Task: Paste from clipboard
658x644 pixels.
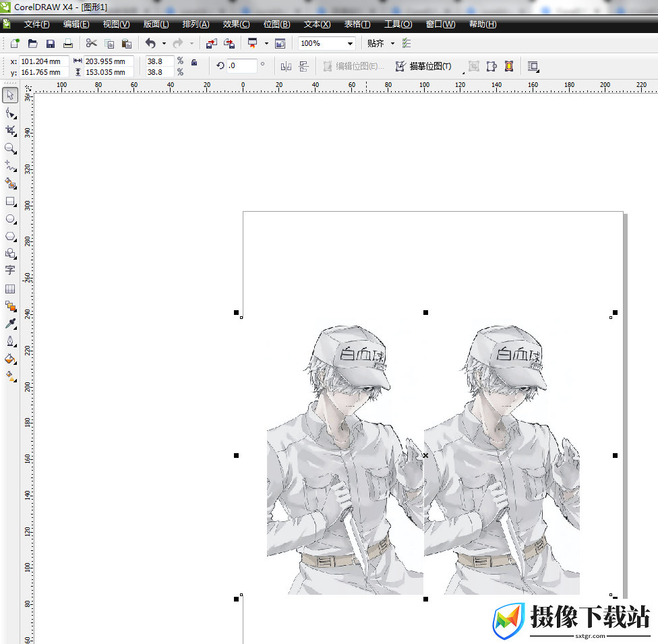Action: [126, 43]
